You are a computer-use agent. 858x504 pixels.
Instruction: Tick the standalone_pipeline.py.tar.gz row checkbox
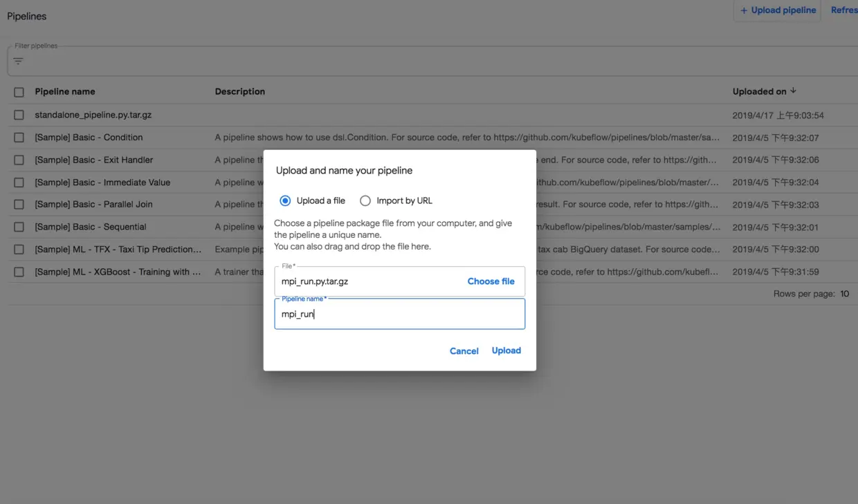[x=19, y=115]
